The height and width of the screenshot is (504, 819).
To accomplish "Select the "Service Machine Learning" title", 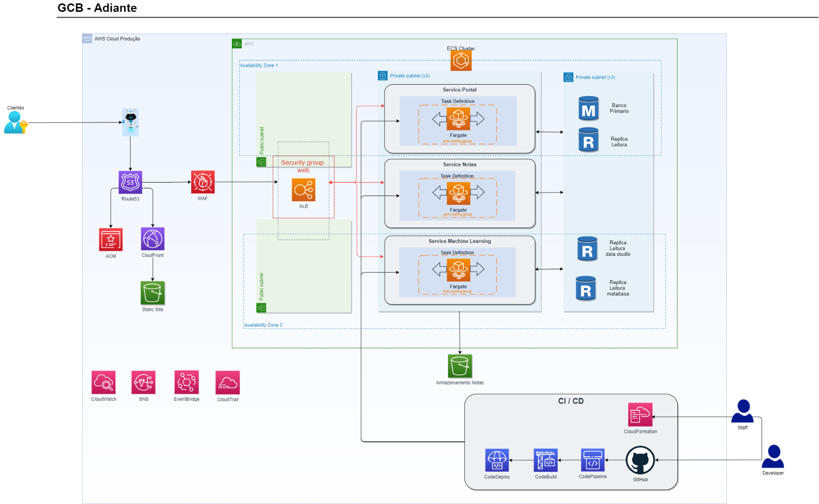I will [460, 241].
